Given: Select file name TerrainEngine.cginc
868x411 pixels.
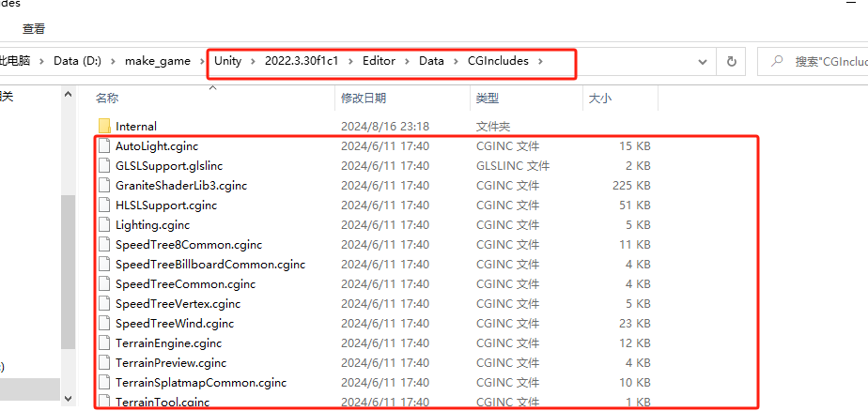Looking at the screenshot, I should tap(168, 342).
